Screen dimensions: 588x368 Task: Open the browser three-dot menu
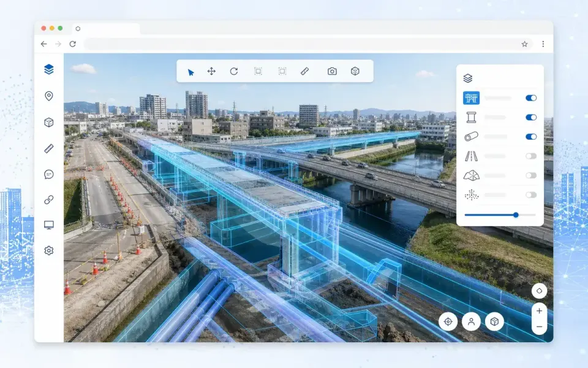point(543,44)
